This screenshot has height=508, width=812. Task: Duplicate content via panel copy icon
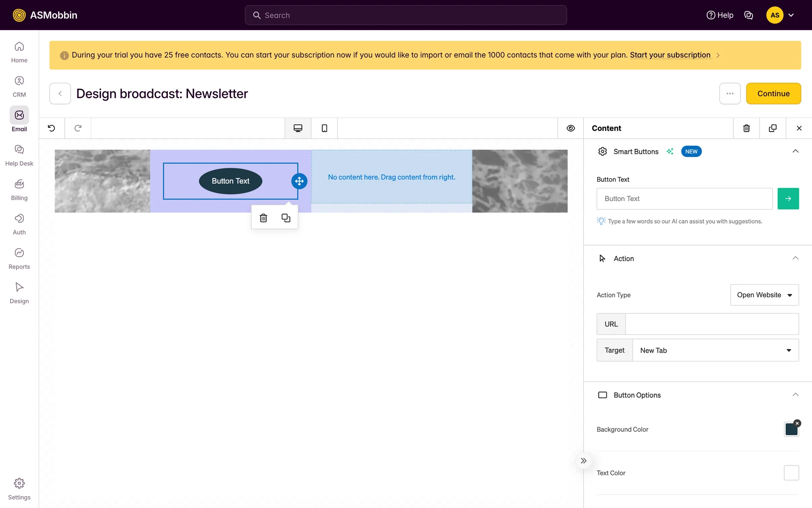pos(773,128)
